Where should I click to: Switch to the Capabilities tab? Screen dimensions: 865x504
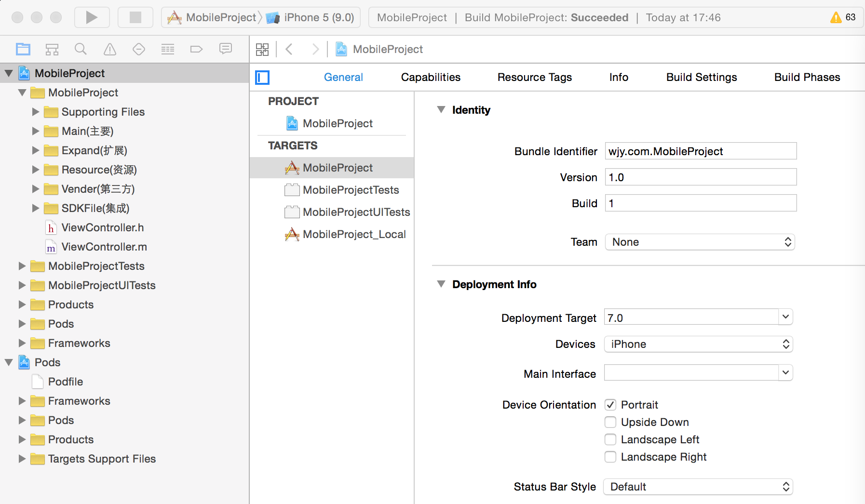[431, 78]
